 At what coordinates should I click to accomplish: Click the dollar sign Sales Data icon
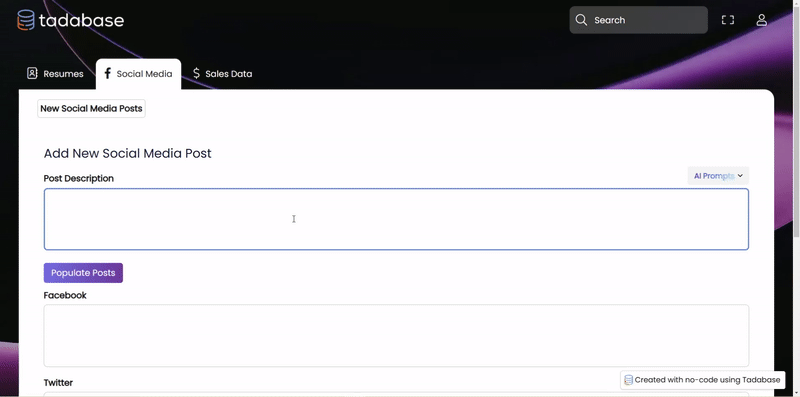coord(196,73)
